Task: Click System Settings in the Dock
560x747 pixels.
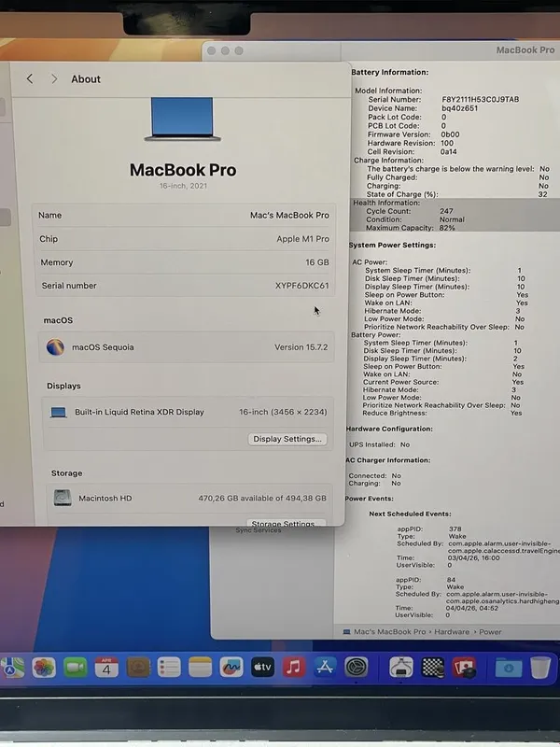Action: [x=357, y=668]
